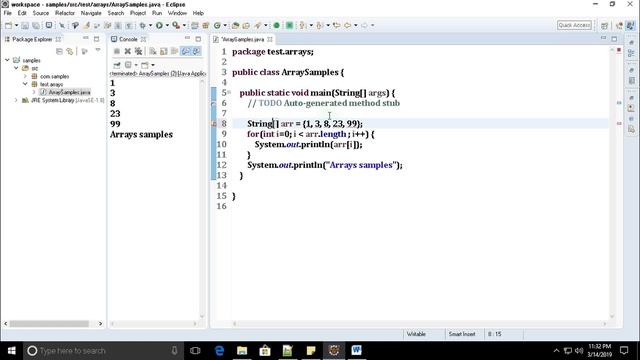Open the Source menu

[x=40, y=13]
